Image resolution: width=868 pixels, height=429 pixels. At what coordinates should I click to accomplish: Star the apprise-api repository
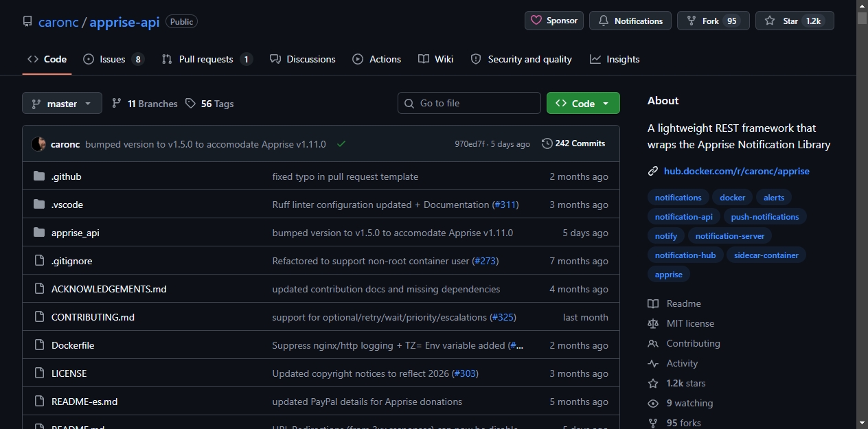[795, 21]
